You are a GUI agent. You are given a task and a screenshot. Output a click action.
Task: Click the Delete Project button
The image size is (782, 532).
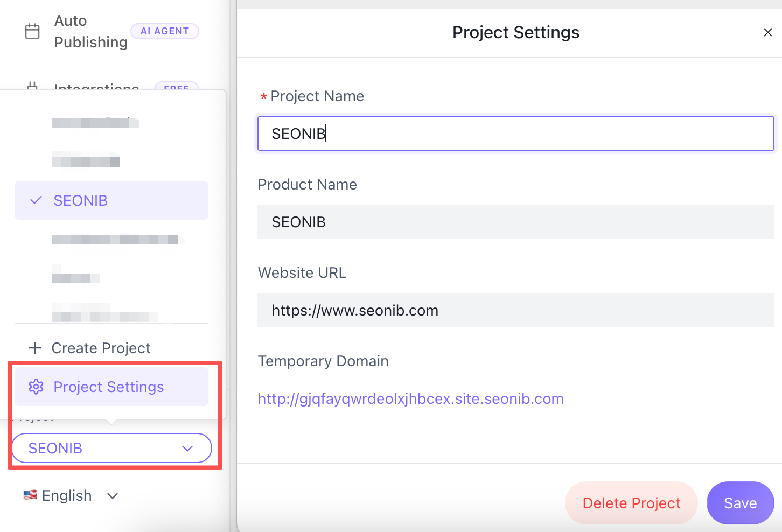pyautogui.click(x=631, y=503)
